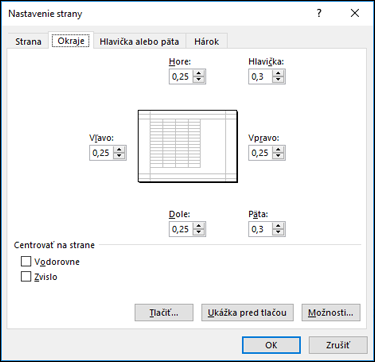Confirm settings with the OK button

[271, 345]
